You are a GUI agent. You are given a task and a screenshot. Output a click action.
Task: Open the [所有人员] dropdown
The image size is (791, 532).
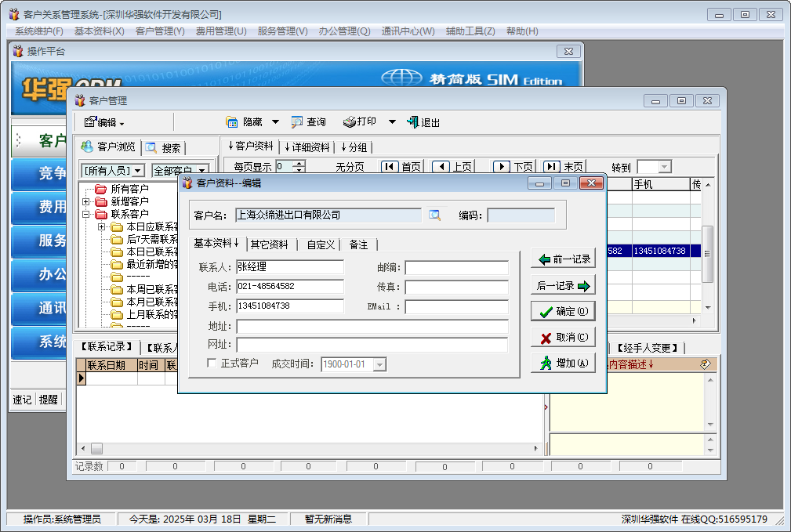point(138,171)
